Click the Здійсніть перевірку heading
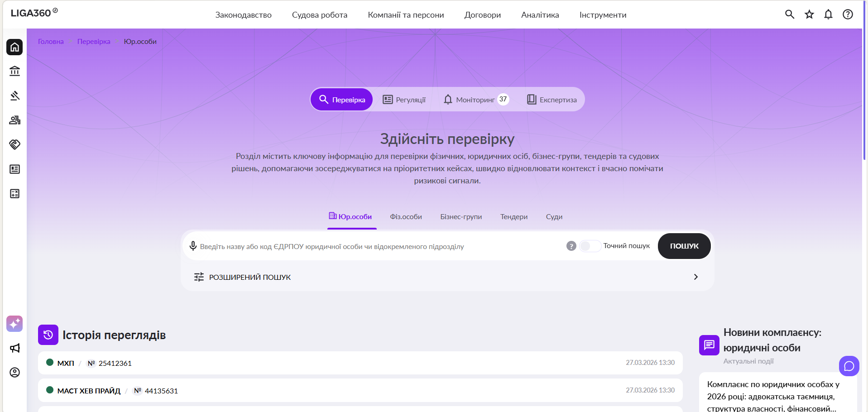Screen dimensions: 868x412 [447, 139]
